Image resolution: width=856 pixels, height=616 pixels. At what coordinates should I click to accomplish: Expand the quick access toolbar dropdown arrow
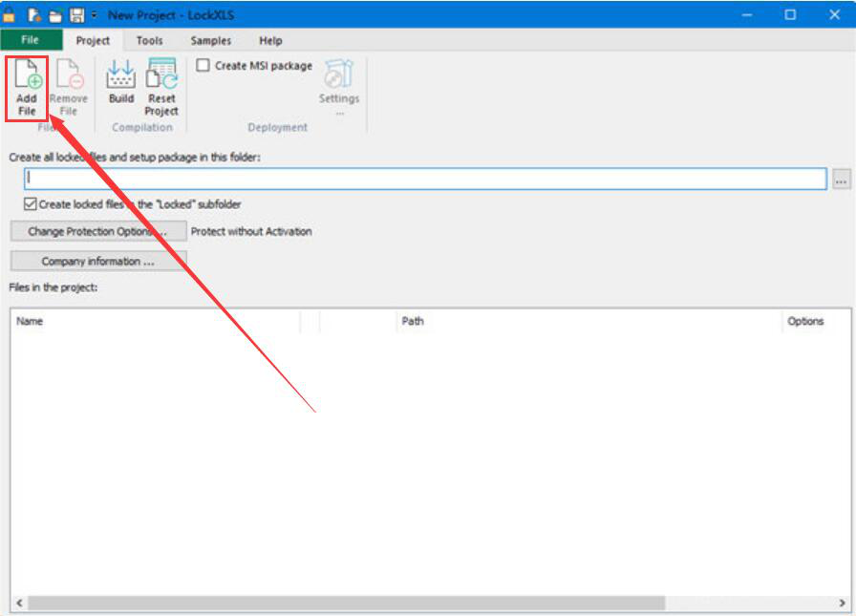click(95, 14)
